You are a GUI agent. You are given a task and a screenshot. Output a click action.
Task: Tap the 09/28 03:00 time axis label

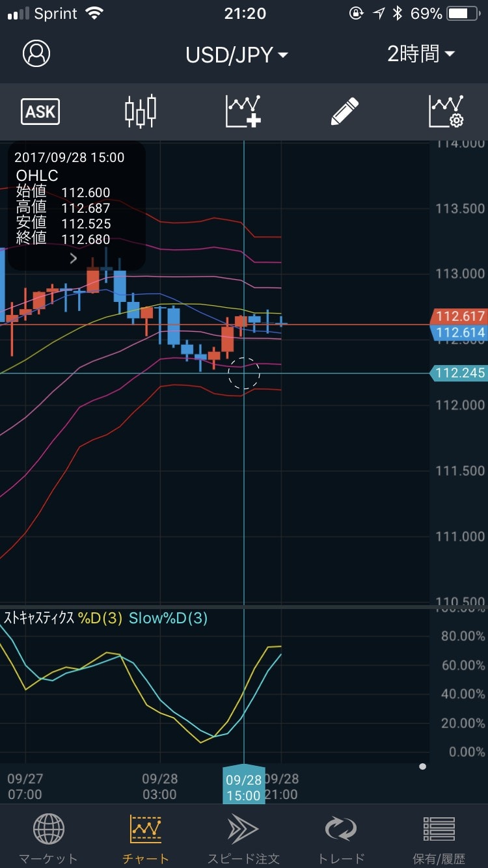point(159,786)
